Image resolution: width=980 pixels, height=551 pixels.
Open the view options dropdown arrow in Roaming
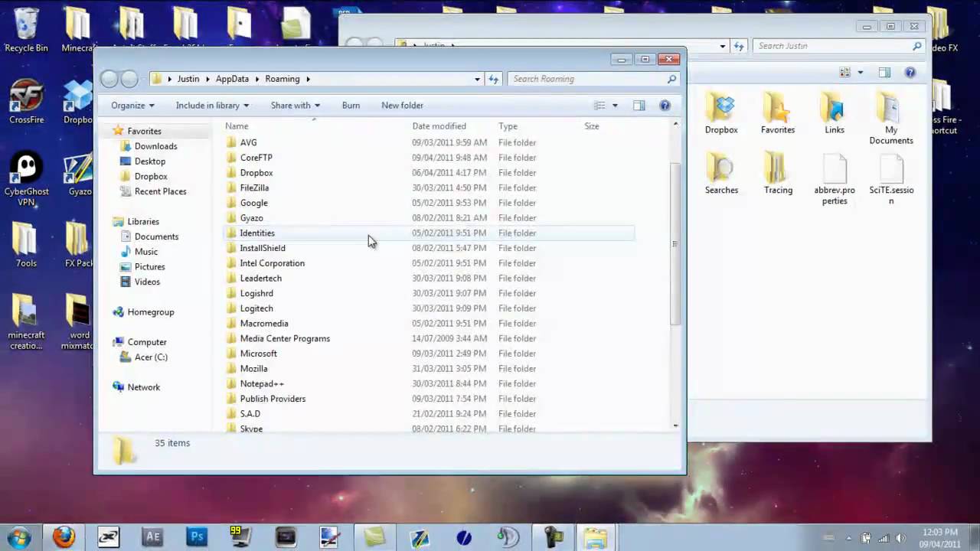point(615,106)
